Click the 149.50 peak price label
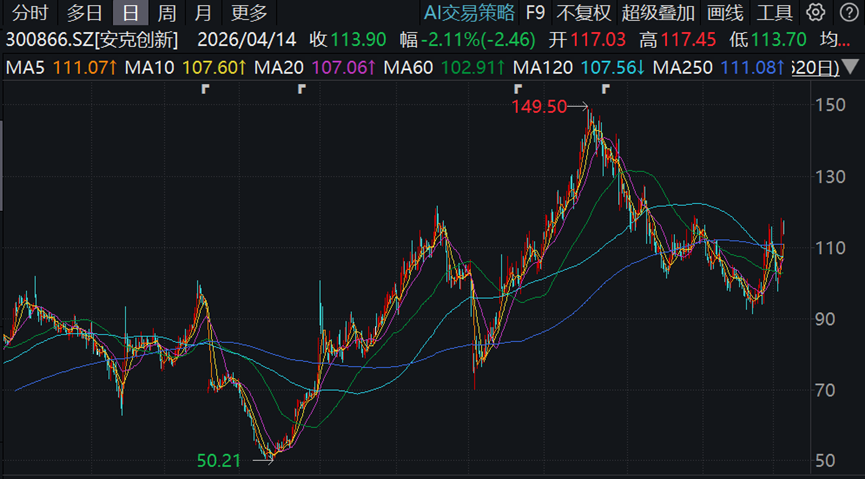 pyautogui.click(x=539, y=107)
